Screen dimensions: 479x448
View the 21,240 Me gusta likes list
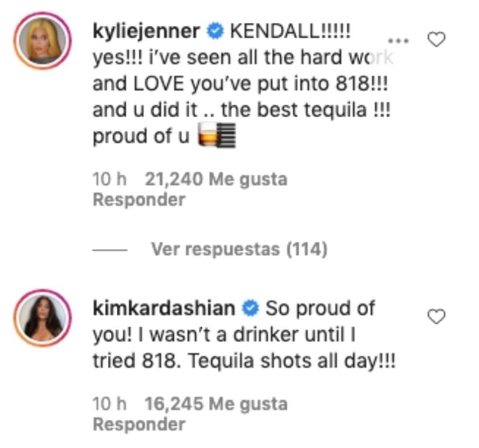pos(216,179)
